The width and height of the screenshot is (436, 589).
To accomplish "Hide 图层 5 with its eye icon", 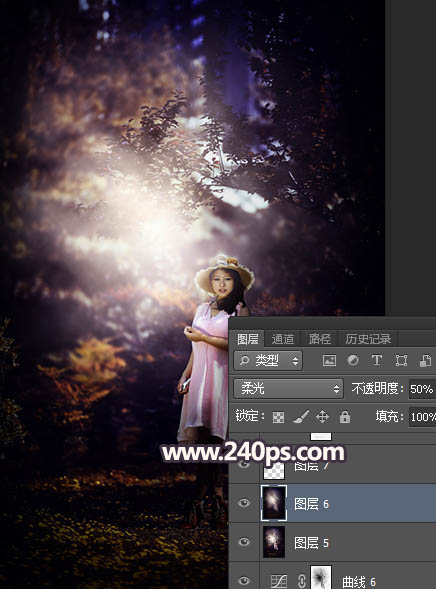I will click(244, 541).
